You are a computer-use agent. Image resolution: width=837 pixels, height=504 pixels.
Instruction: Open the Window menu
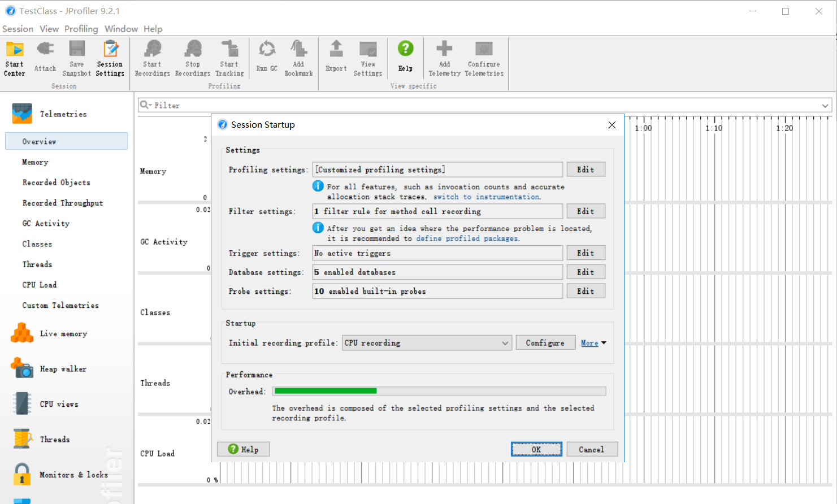pyautogui.click(x=121, y=29)
